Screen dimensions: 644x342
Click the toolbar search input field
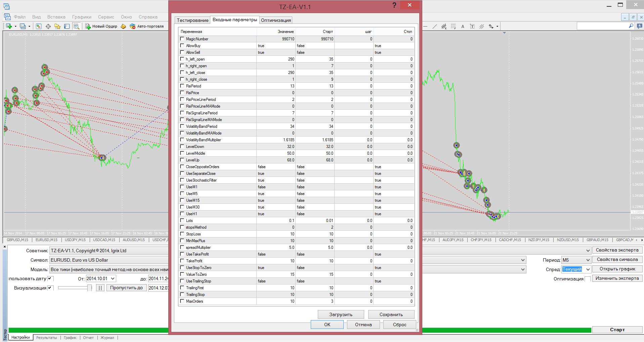[x=603, y=26]
